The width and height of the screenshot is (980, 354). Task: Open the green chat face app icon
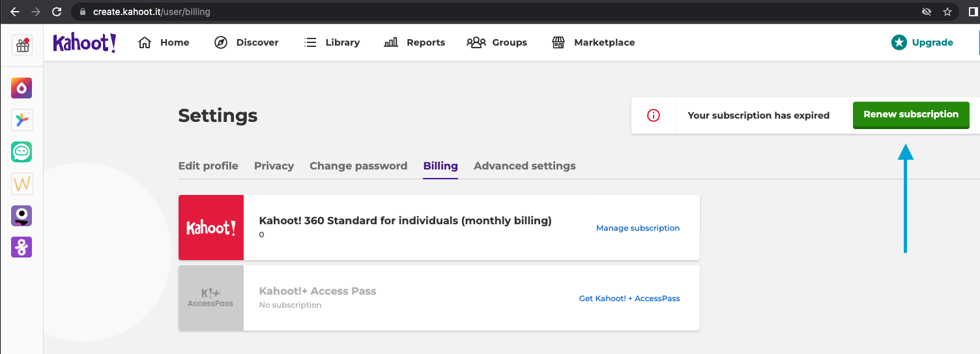(x=22, y=152)
